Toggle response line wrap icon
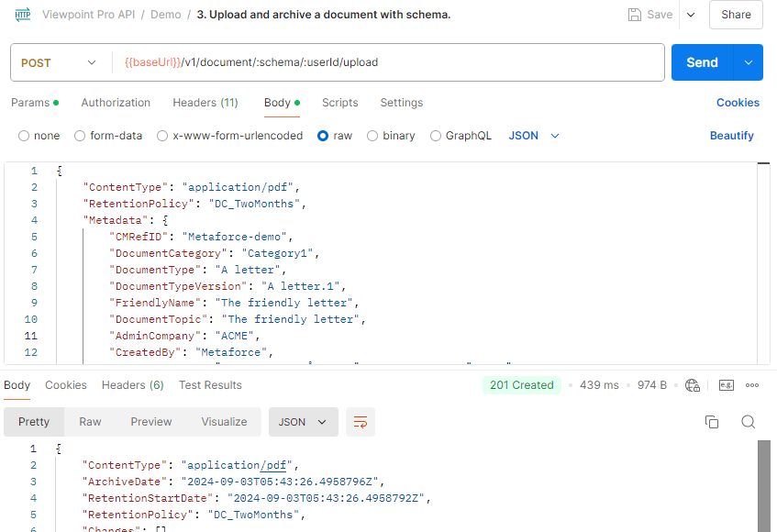The height and width of the screenshot is (532, 777). click(361, 422)
